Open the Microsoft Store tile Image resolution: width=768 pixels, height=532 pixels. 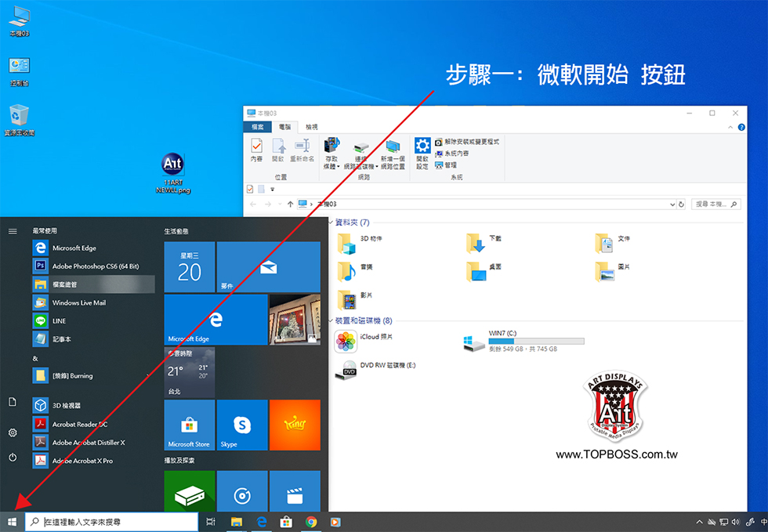189,425
